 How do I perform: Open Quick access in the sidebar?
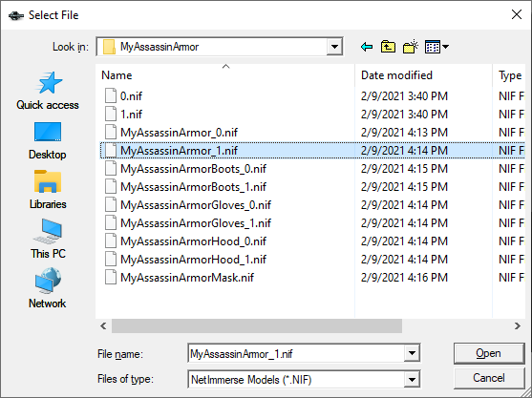[x=48, y=91]
